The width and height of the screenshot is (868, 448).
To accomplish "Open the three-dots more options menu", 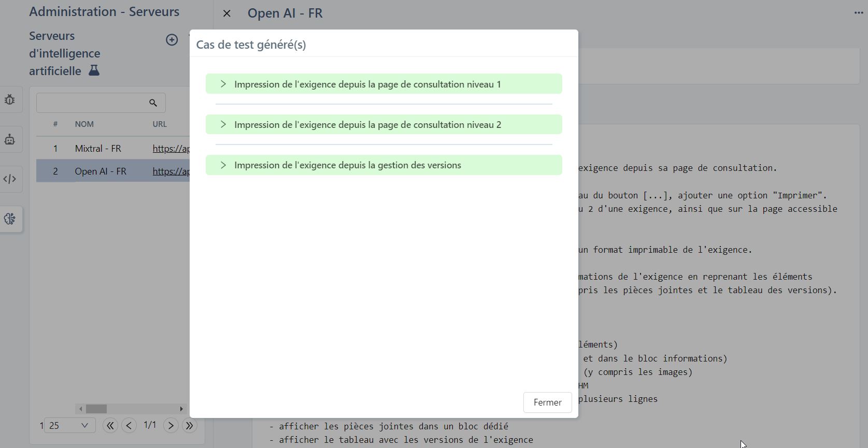I will click(x=859, y=13).
